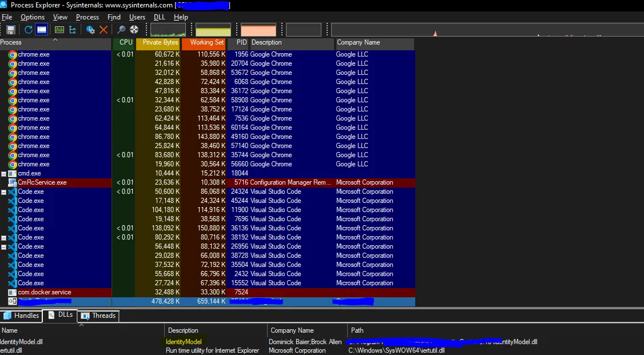
Task: Select the Find Window's Process crosshair icon
Action: (134, 30)
